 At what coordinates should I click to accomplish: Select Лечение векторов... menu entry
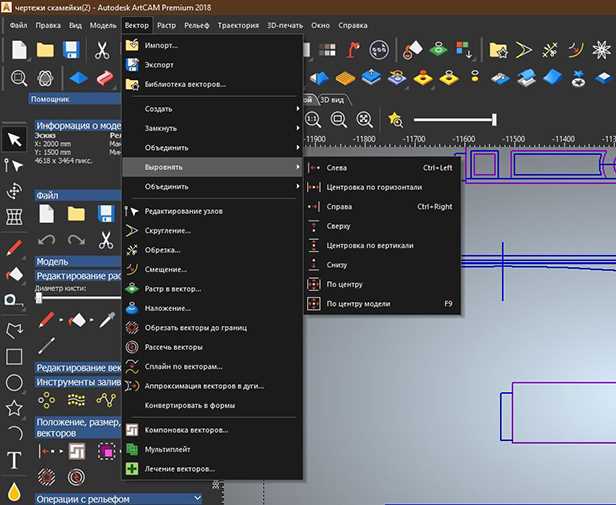(x=212, y=469)
